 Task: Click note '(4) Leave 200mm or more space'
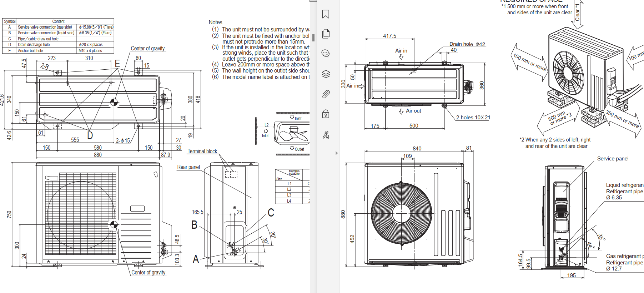pyautogui.click(x=261, y=65)
